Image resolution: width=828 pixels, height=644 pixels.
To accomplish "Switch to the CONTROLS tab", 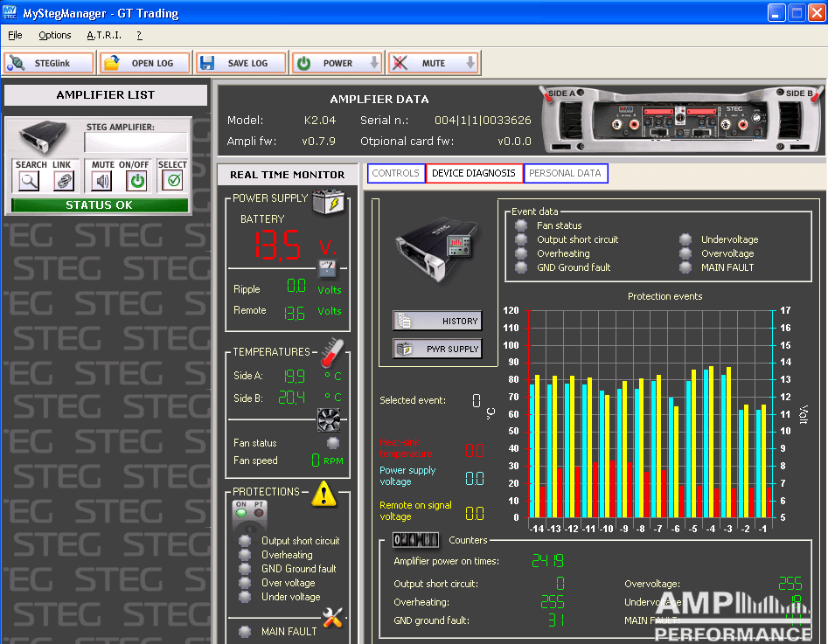I will click(x=396, y=173).
